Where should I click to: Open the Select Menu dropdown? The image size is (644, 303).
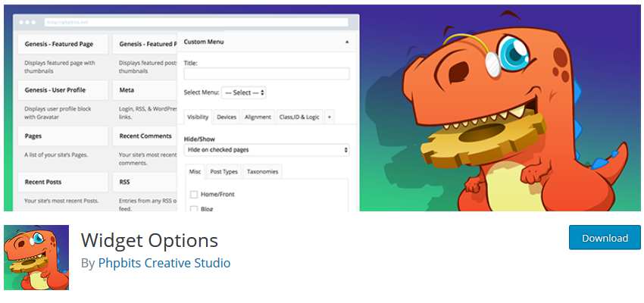tap(243, 92)
